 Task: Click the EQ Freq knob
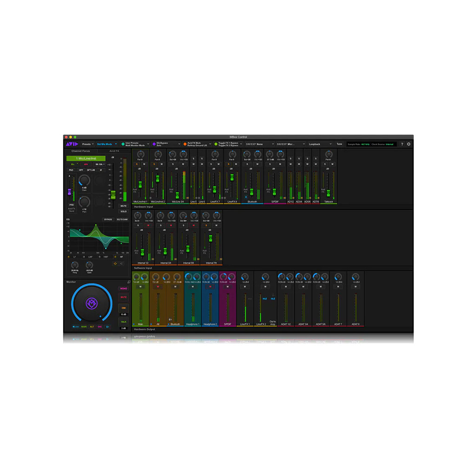[75, 265]
